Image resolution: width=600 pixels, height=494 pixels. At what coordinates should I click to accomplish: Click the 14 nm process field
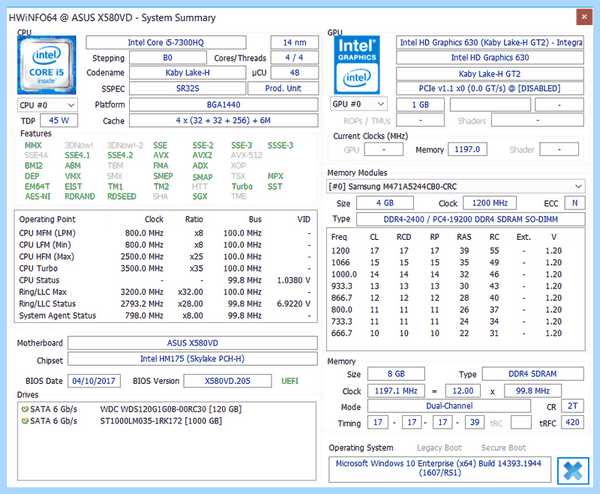(x=295, y=42)
